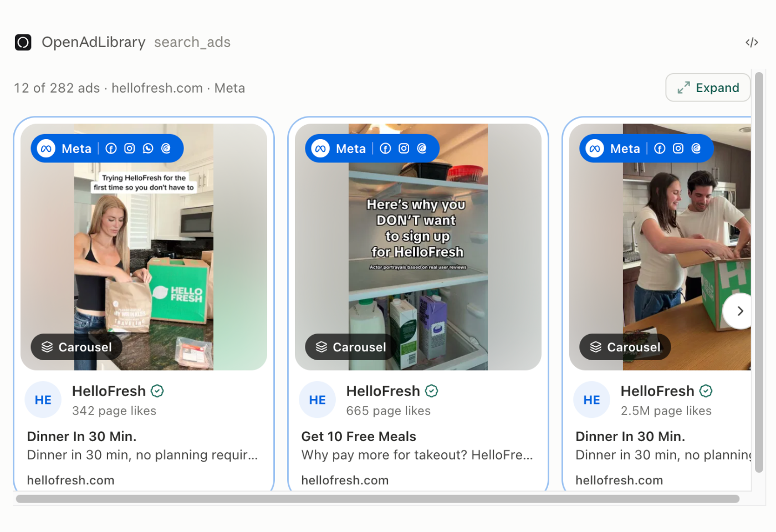Open hellofresh.com link on 665-likes card
The image size is (776, 532).
(345, 480)
